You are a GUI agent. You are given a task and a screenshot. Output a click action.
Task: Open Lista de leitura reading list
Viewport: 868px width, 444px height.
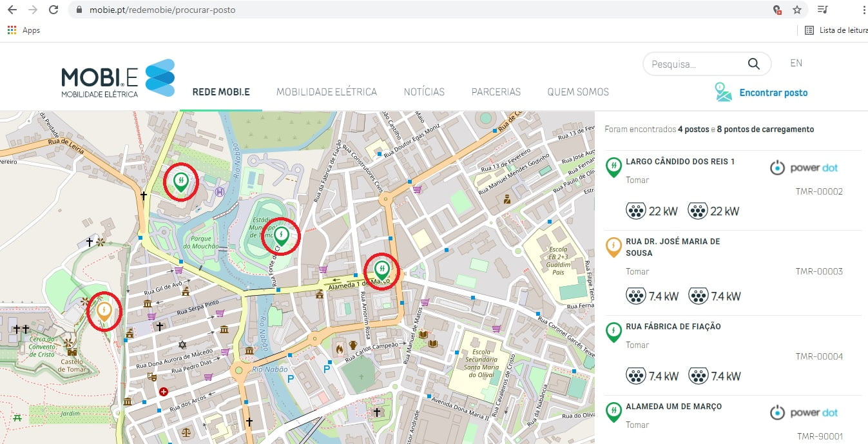837,30
